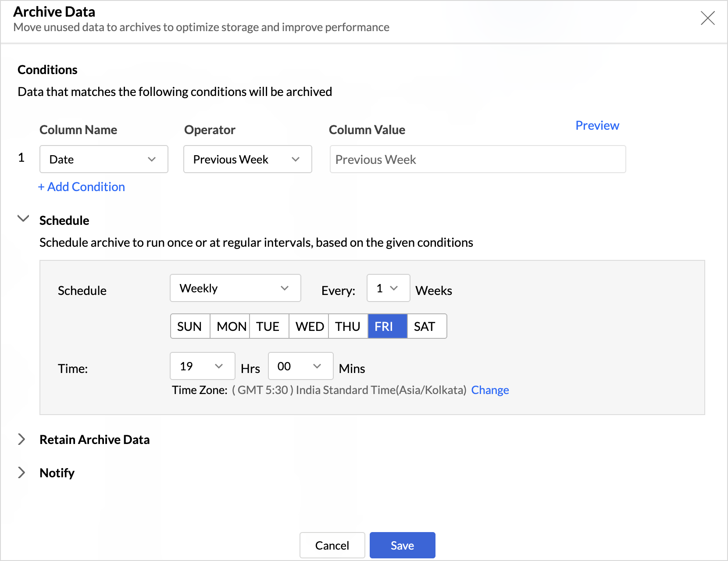Expand the Notify section
Image resolution: width=728 pixels, height=561 pixels.
pos(21,472)
